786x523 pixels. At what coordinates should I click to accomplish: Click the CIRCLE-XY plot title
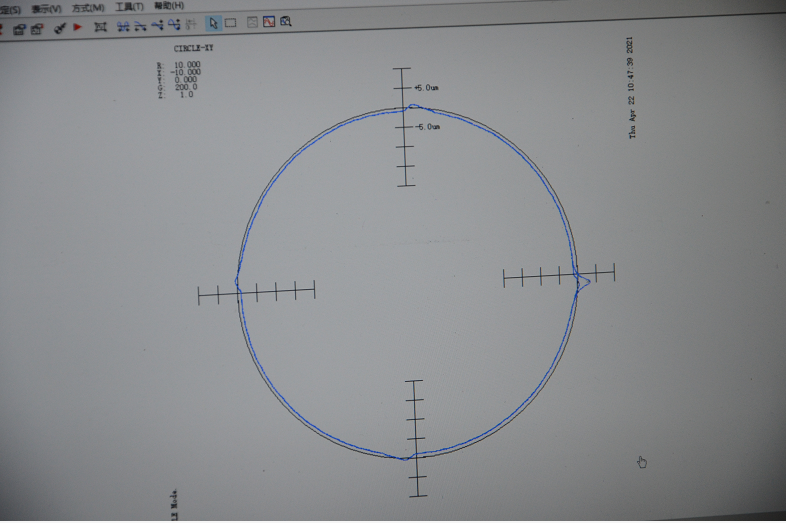(193, 48)
